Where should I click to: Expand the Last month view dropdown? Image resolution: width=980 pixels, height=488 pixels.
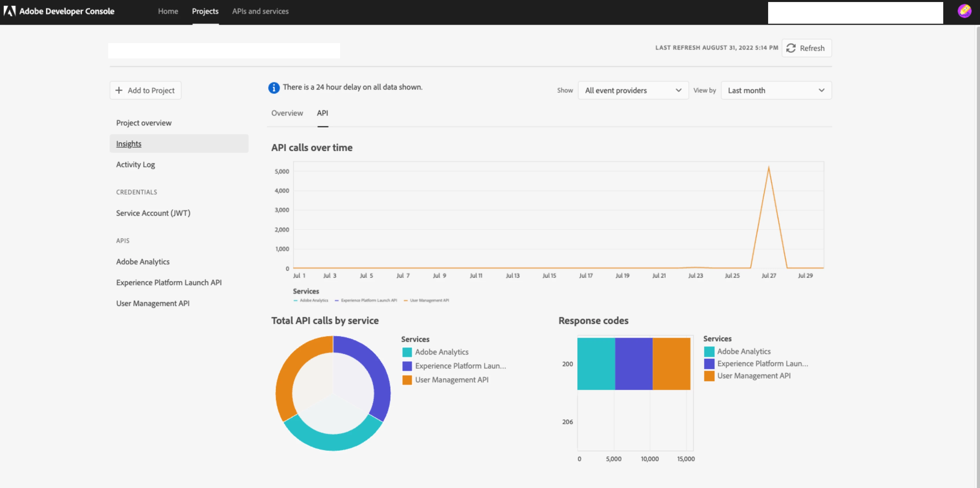(x=776, y=91)
